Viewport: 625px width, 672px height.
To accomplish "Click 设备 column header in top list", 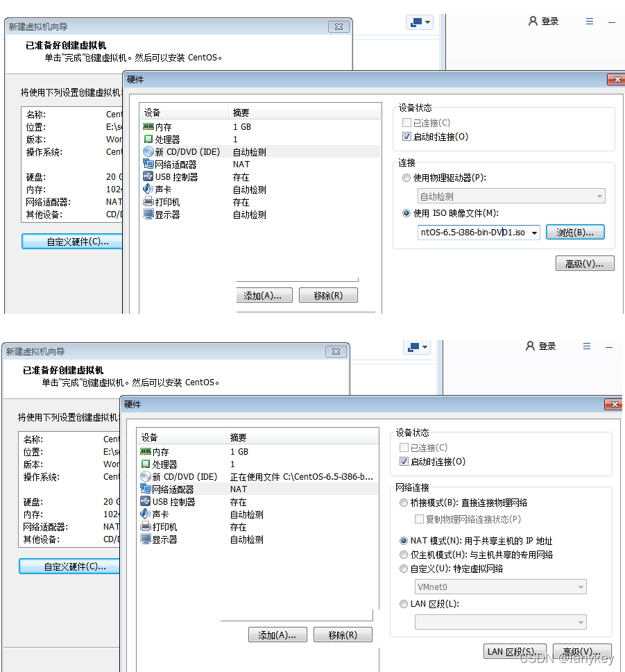I will pos(185,112).
